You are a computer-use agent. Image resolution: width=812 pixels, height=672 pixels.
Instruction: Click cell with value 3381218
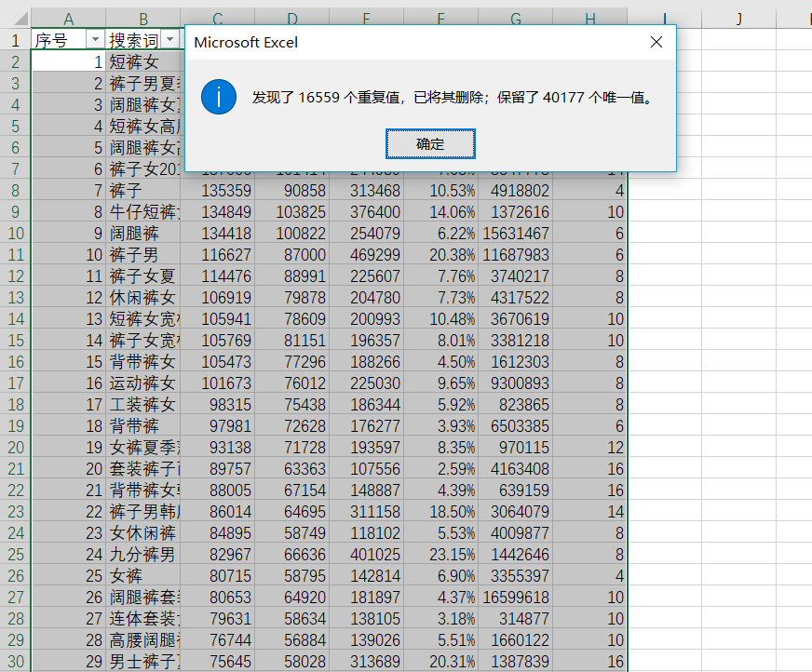(516, 340)
